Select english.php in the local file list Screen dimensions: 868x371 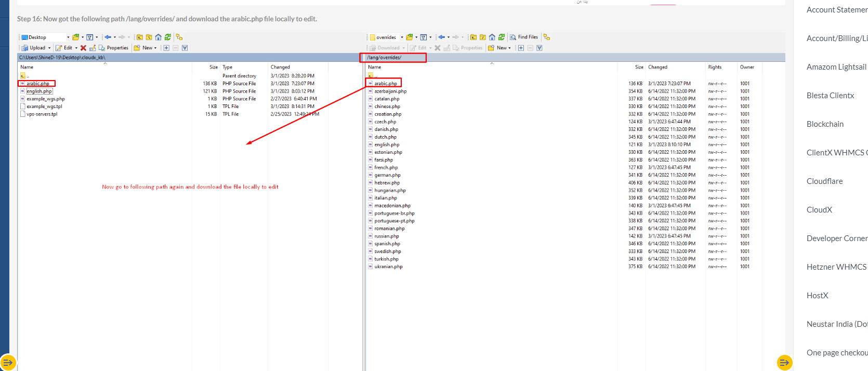click(39, 91)
